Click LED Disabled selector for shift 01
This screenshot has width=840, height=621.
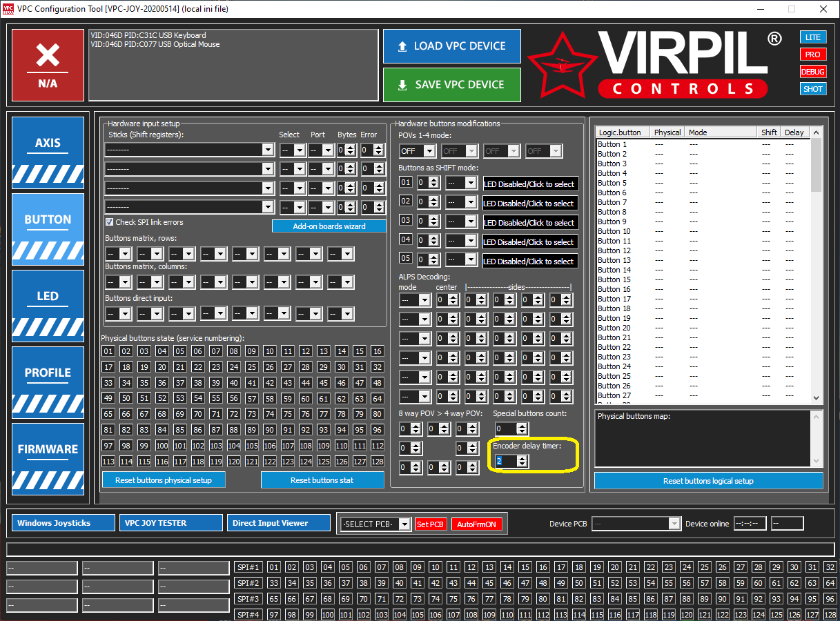click(x=530, y=184)
